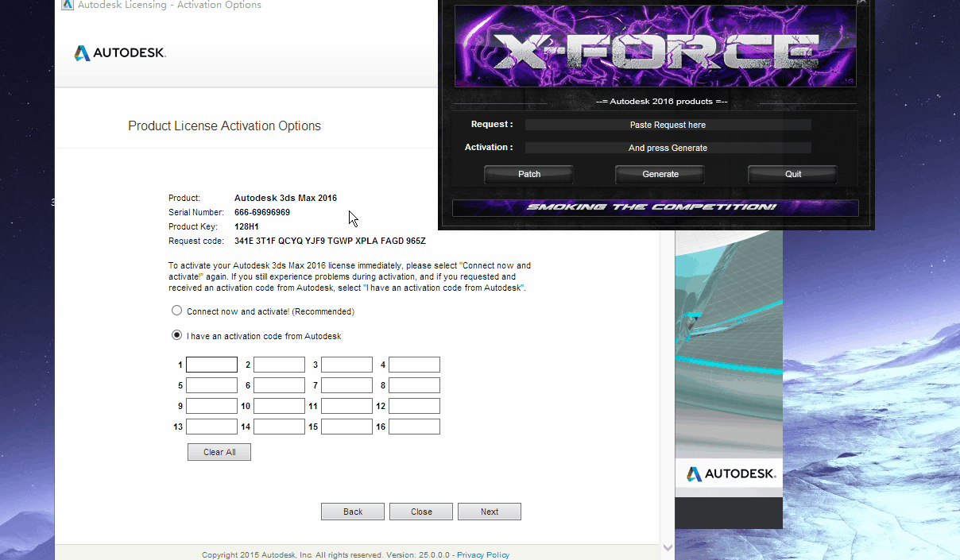The width and height of the screenshot is (960, 560).
Task: Focus activation code field 4
Action: tap(414, 365)
